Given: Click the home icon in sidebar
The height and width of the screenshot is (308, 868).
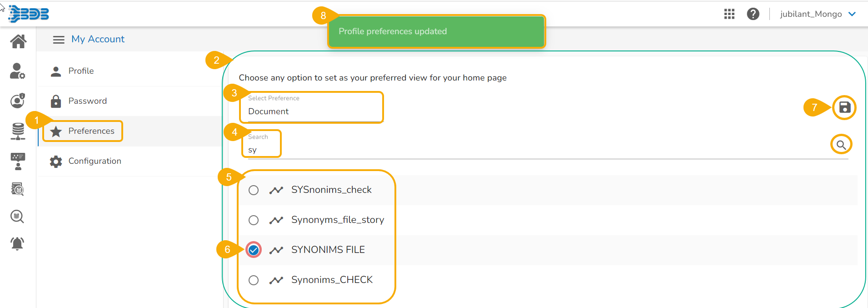Looking at the screenshot, I should point(18,41).
